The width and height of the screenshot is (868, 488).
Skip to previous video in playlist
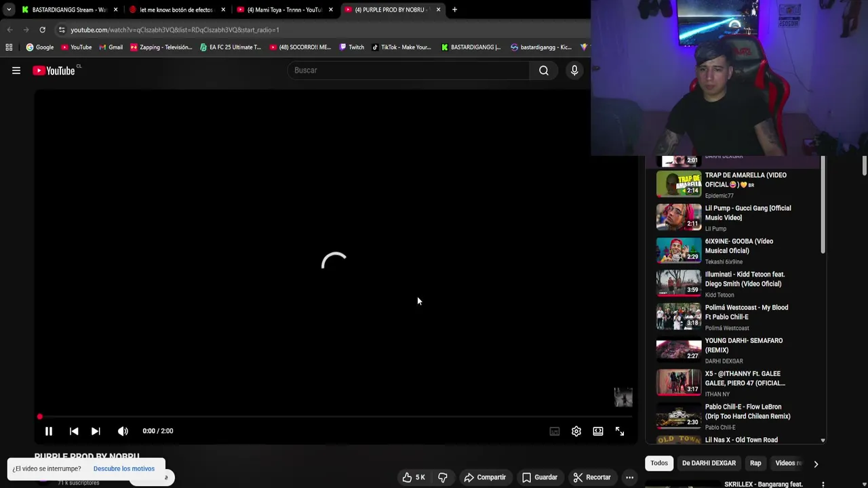coord(74,431)
